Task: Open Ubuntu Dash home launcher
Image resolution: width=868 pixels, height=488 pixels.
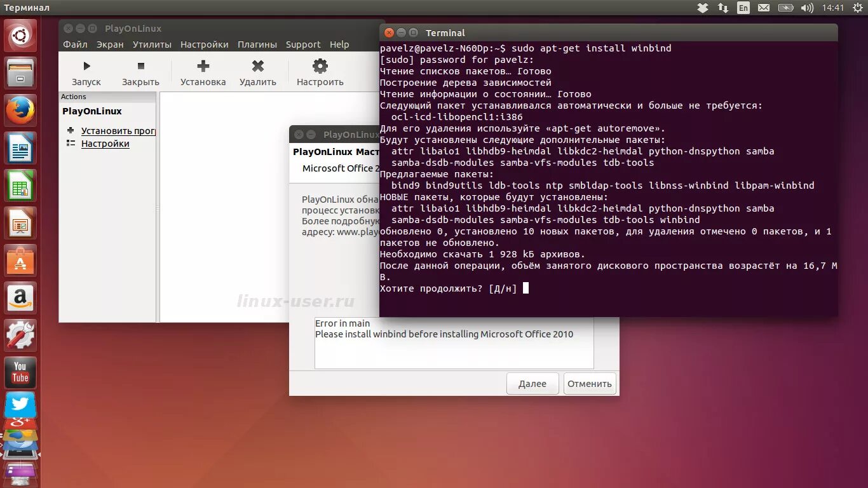Action: point(20,36)
